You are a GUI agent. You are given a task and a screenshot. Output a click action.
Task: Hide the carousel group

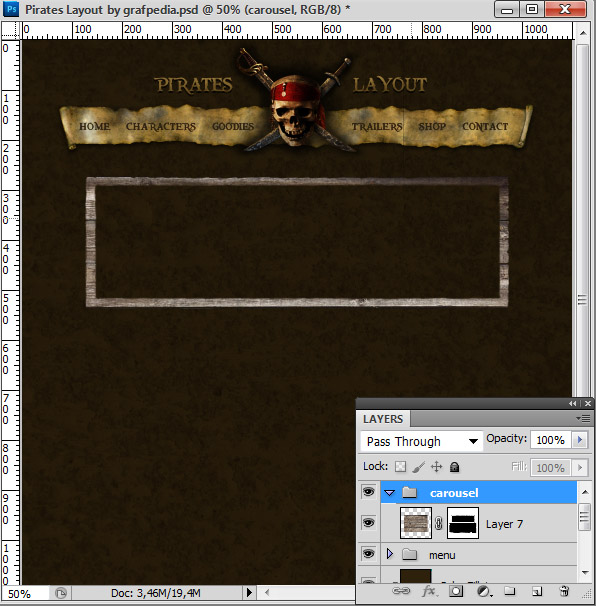(x=368, y=492)
